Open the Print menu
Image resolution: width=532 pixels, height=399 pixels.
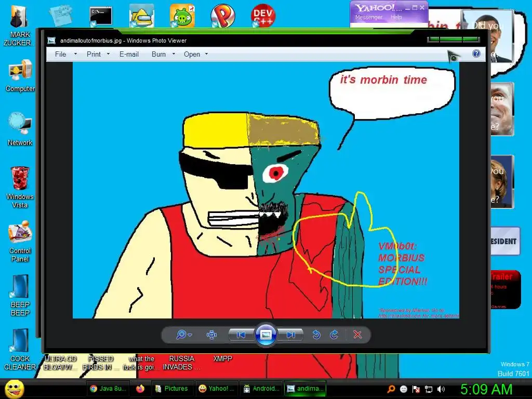pos(94,54)
